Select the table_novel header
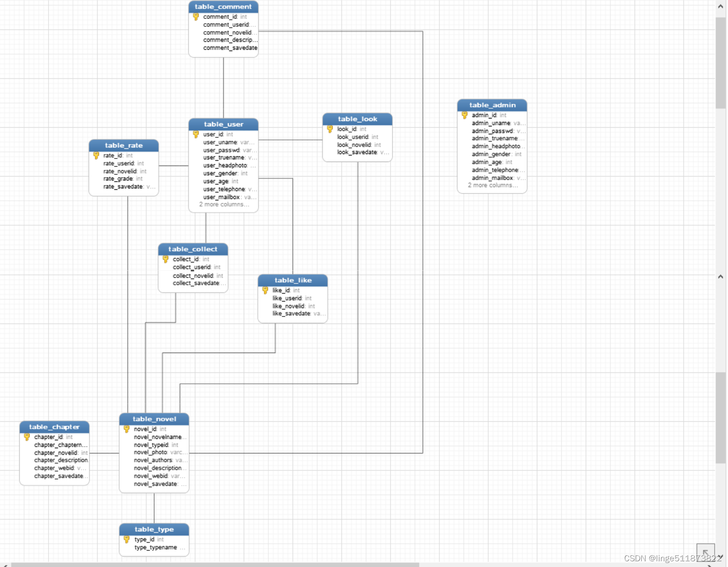Screen dimensions: 728x567 tap(154, 419)
